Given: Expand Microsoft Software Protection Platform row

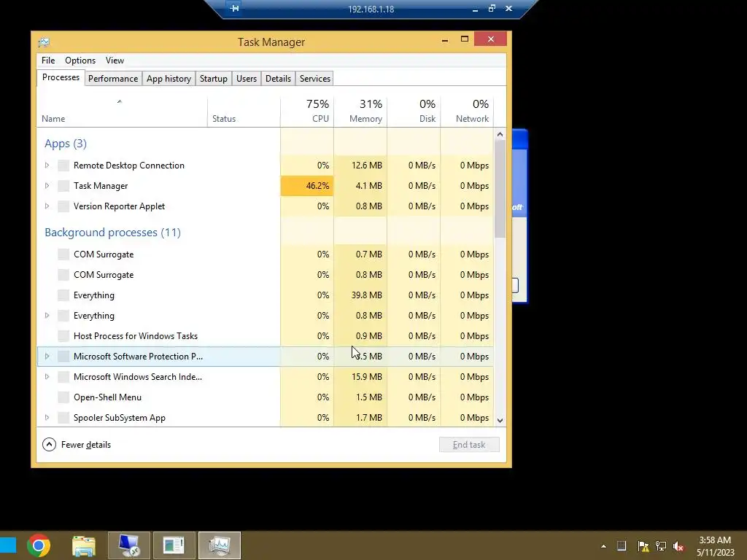Looking at the screenshot, I should pyautogui.click(x=47, y=356).
